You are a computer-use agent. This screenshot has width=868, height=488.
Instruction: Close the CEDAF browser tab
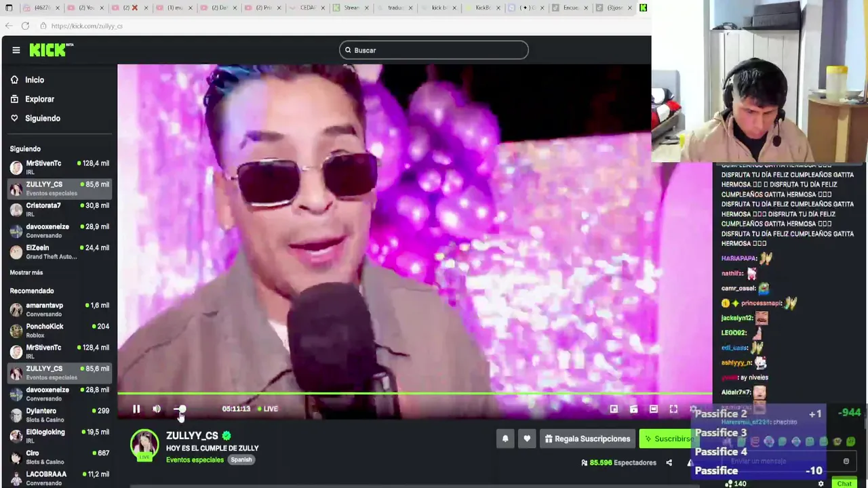click(x=322, y=8)
